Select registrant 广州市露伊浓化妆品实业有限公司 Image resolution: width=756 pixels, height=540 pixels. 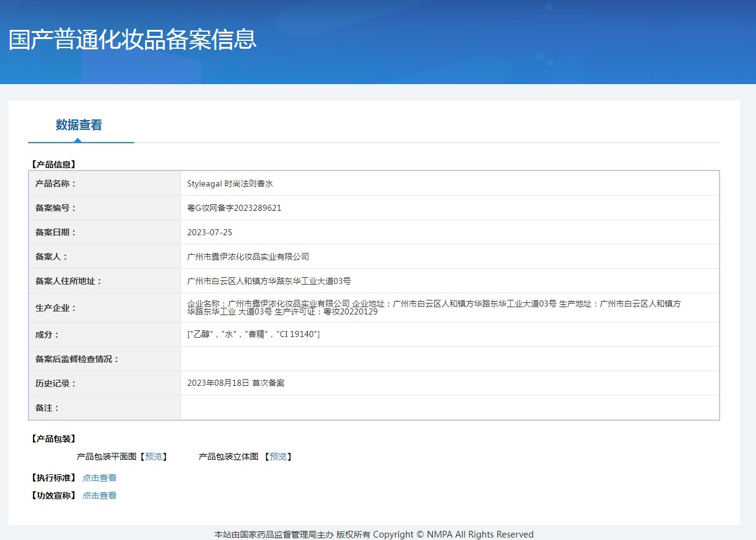248,257
